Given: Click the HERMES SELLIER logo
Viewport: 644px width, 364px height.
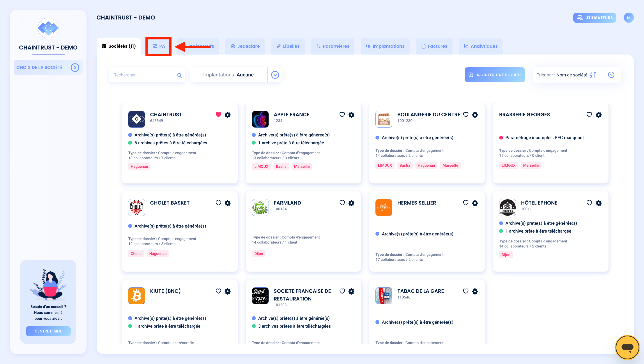Looking at the screenshot, I should (x=384, y=207).
